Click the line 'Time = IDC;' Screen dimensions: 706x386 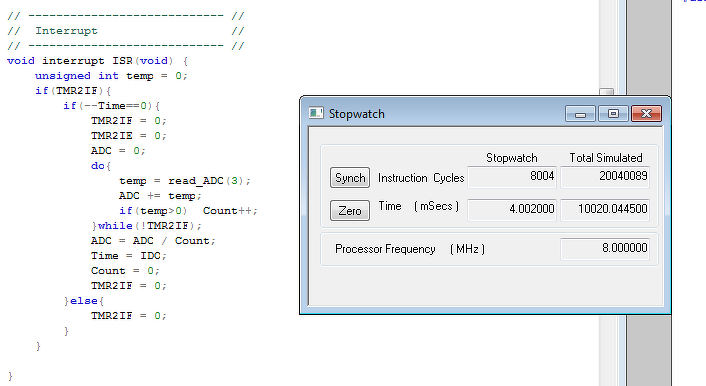[129, 255]
